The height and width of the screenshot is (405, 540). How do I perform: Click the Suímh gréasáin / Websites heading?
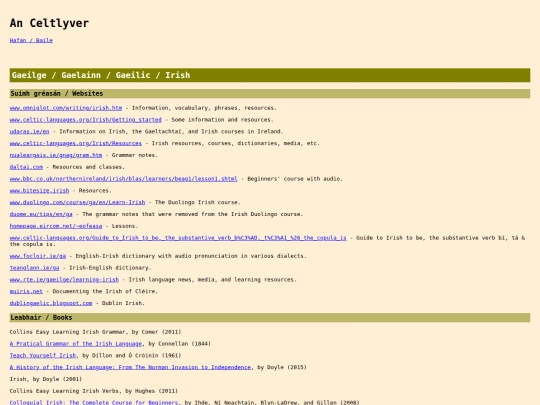pyautogui.click(x=270, y=93)
